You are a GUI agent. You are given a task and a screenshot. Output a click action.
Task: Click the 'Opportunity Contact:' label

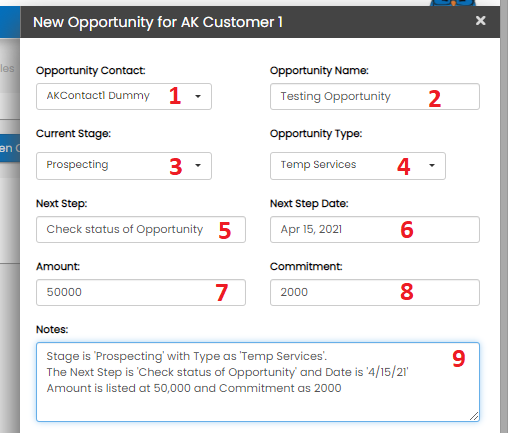(91, 70)
